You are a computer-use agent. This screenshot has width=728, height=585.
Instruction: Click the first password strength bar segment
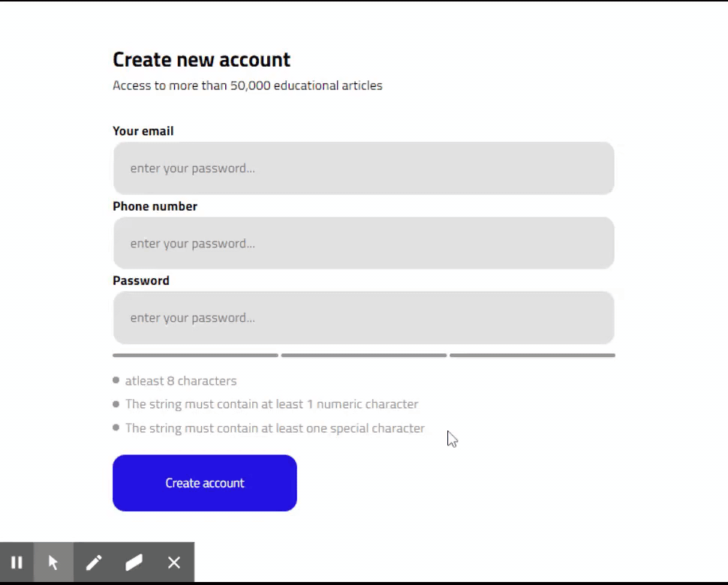point(195,355)
